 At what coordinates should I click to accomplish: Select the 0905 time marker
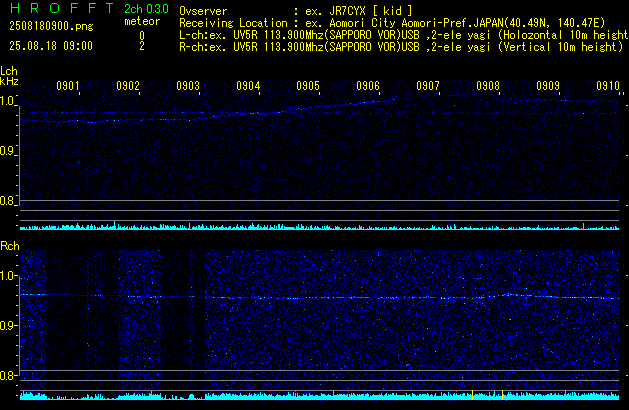coord(308,86)
